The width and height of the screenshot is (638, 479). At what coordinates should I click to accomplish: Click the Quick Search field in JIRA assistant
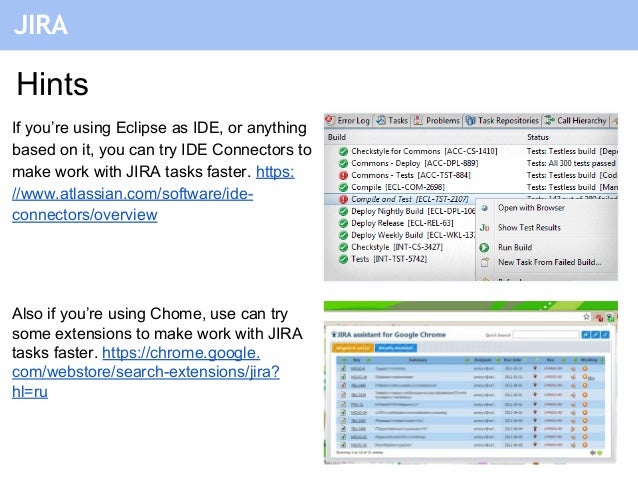pos(546,335)
